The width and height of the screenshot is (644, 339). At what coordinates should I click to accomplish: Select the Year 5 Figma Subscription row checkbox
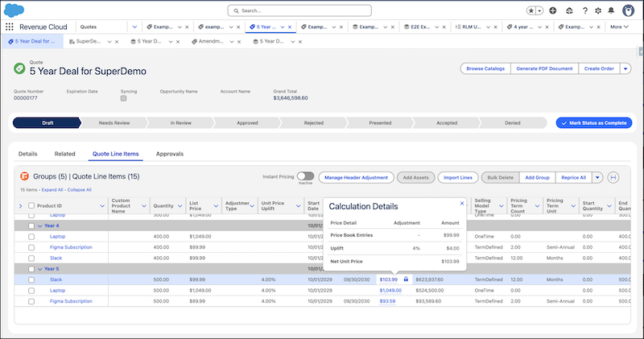pyautogui.click(x=31, y=301)
